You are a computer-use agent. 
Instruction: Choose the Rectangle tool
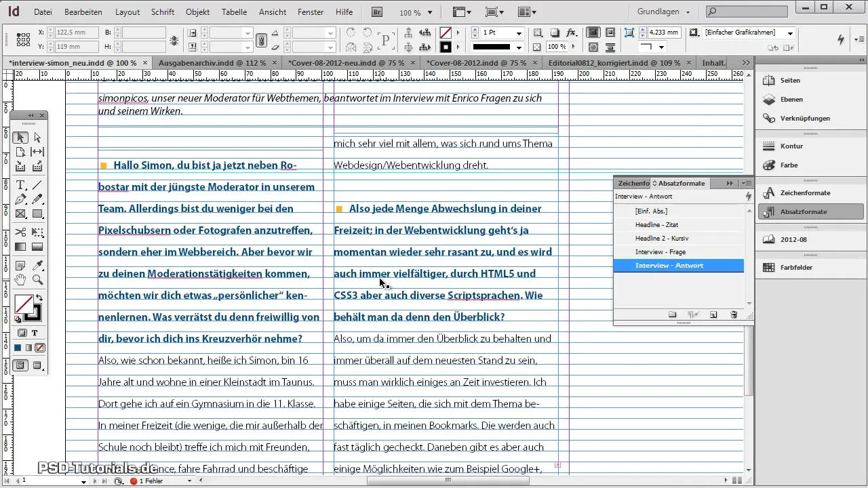[x=37, y=213]
